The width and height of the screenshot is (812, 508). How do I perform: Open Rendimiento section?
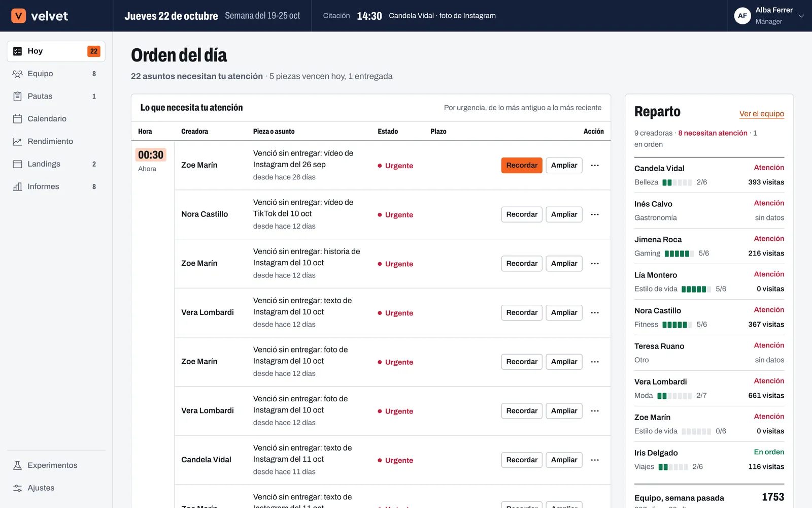click(x=56, y=142)
